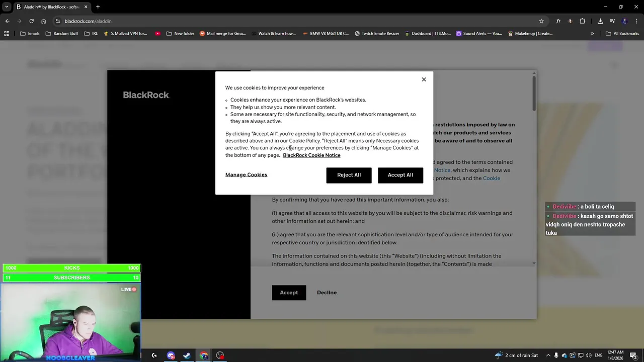
Task: Open the Random Stuff bookmark folder
Action: 62,34
